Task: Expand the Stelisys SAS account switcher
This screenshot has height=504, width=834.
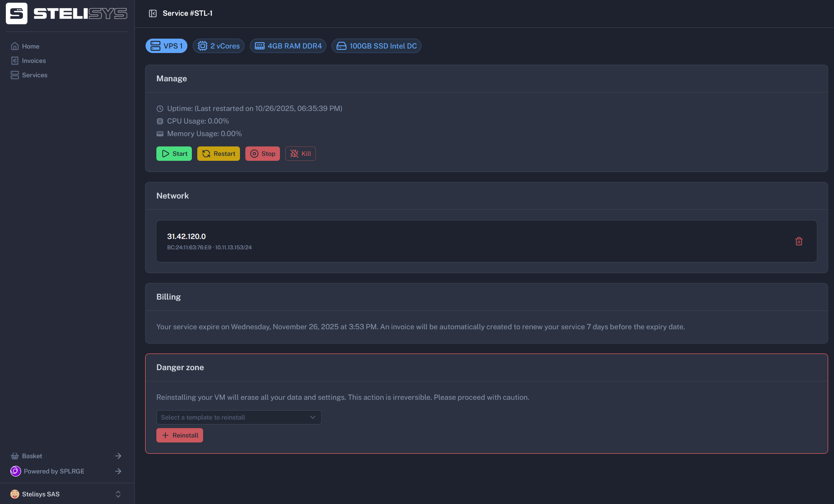Action: click(x=118, y=494)
